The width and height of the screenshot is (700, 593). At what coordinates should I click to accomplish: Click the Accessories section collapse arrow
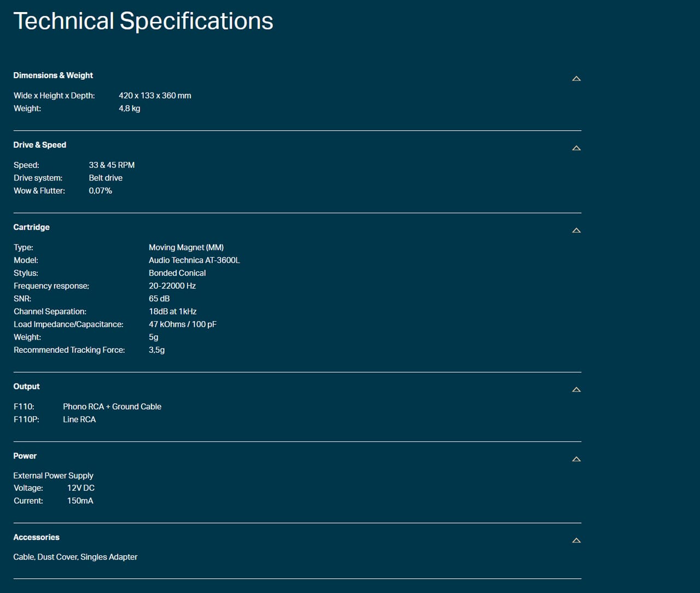[576, 540]
